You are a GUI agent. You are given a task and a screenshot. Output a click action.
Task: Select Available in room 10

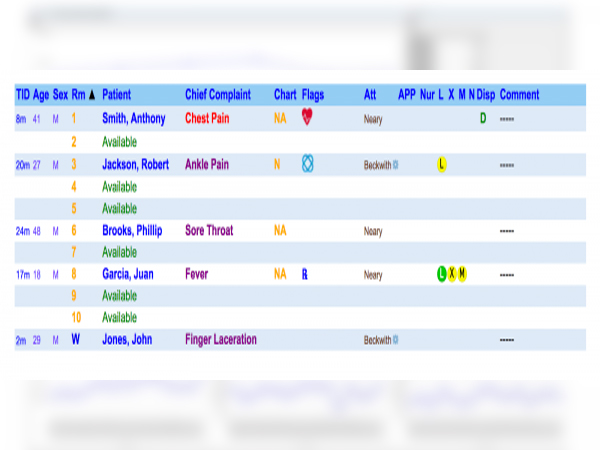pos(119,317)
